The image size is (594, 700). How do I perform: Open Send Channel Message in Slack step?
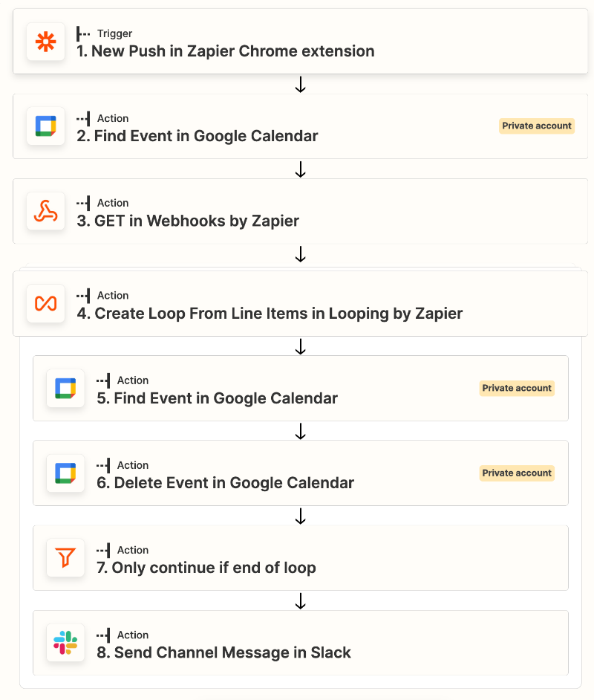tap(232, 653)
